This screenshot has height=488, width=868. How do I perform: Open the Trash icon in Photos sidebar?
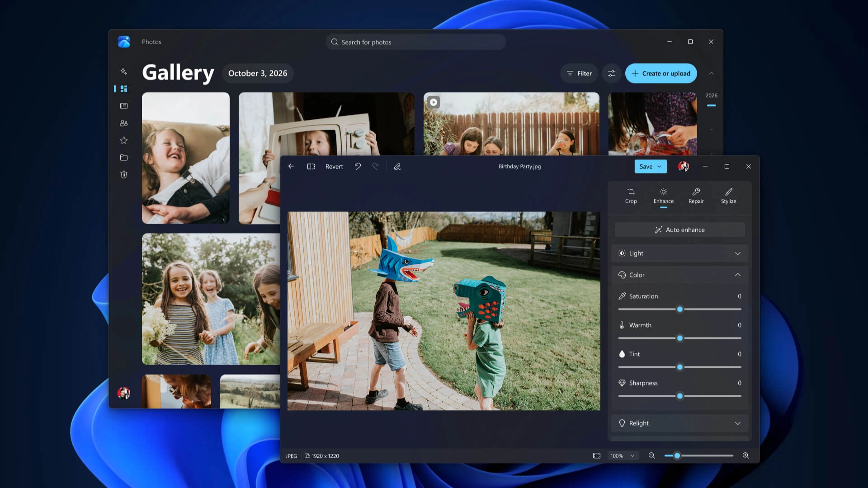(x=124, y=174)
